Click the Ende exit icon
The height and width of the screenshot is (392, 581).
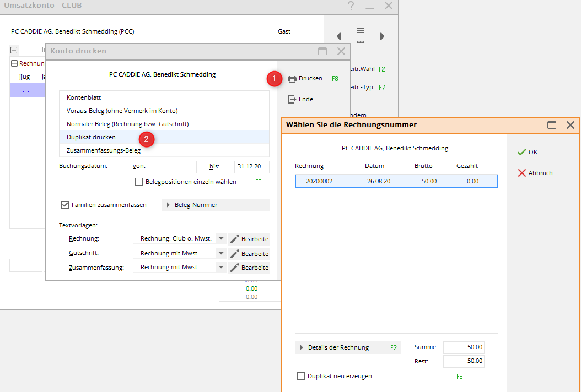click(x=292, y=99)
